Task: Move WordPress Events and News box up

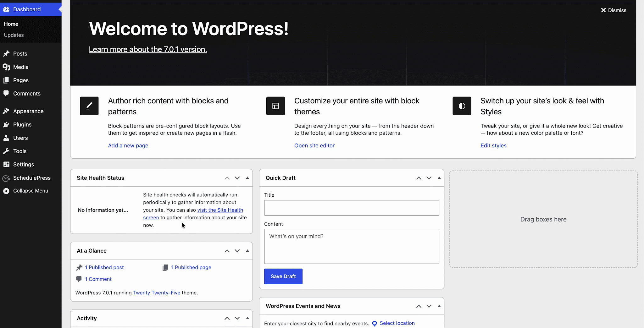Action: pos(419,306)
